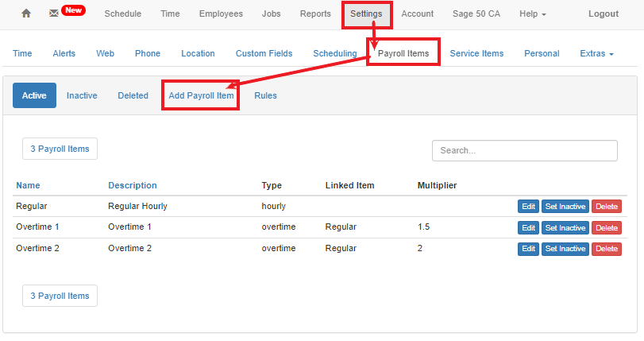Delete the Overtime 2 payroll item
The width and height of the screenshot is (644, 341).
[607, 249]
